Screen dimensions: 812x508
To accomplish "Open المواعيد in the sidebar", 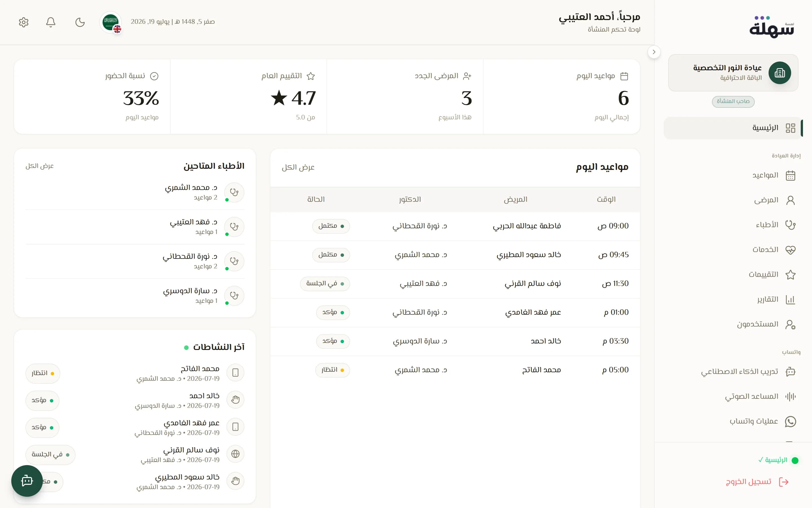I will click(733, 175).
